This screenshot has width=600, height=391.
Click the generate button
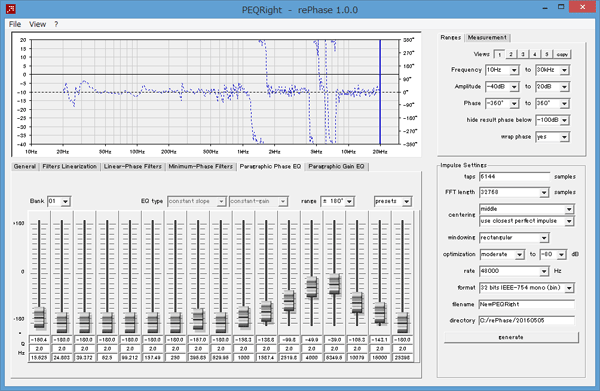click(x=511, y=337)
